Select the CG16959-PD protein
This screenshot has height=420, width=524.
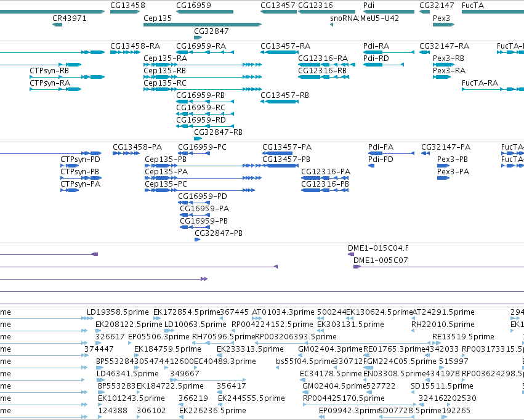click(194, 203)
